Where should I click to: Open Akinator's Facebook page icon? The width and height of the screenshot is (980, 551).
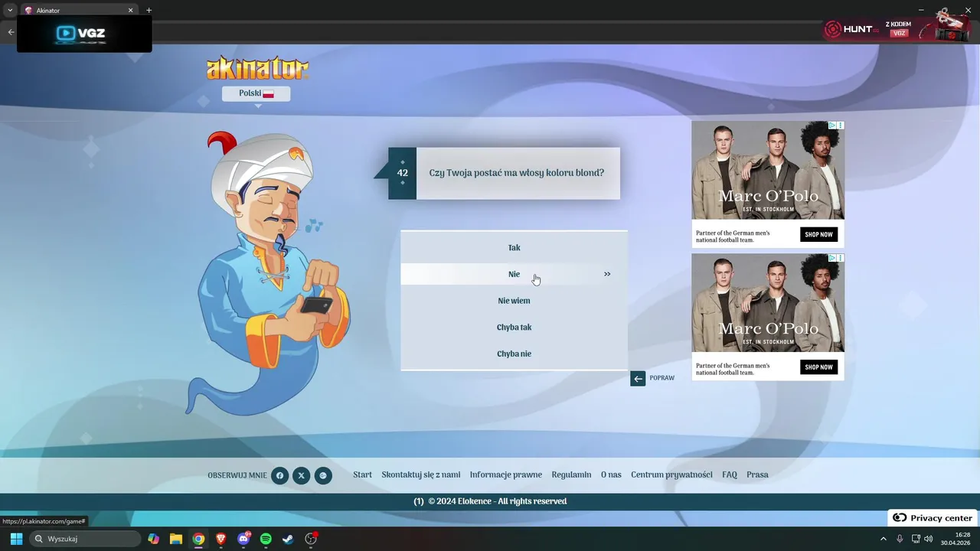tap(279, 475)
